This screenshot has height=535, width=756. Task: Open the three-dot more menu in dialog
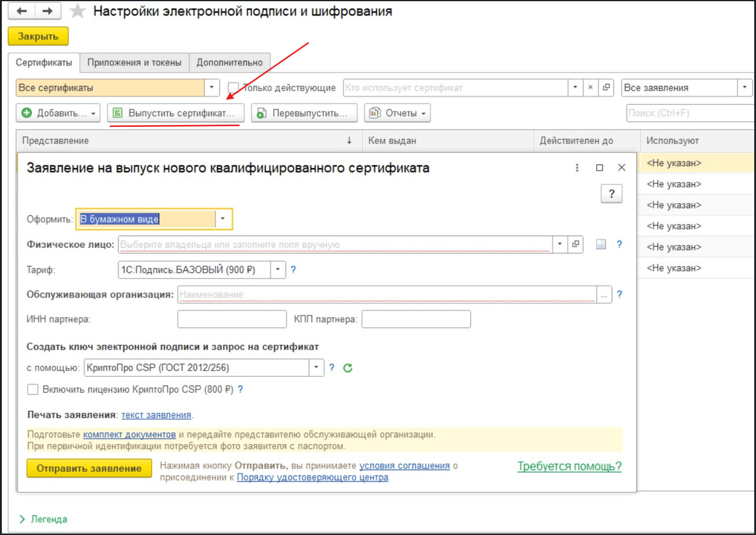577,168
